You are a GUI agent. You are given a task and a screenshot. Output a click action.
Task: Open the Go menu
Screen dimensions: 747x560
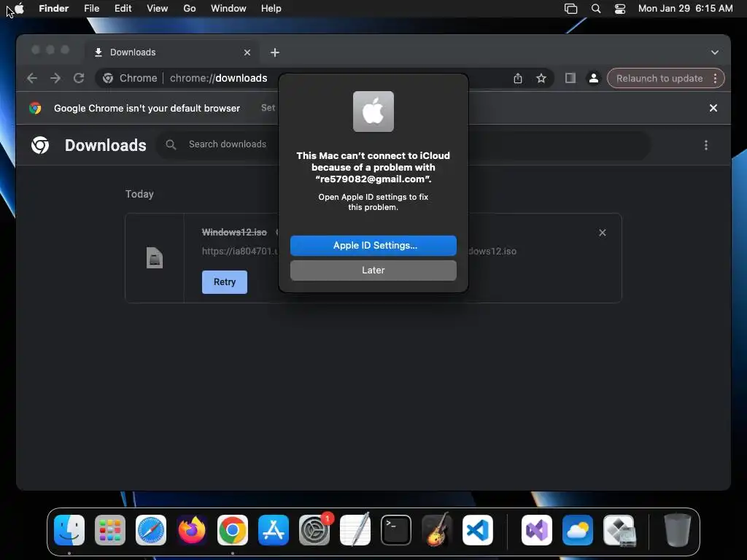[190, 9]
